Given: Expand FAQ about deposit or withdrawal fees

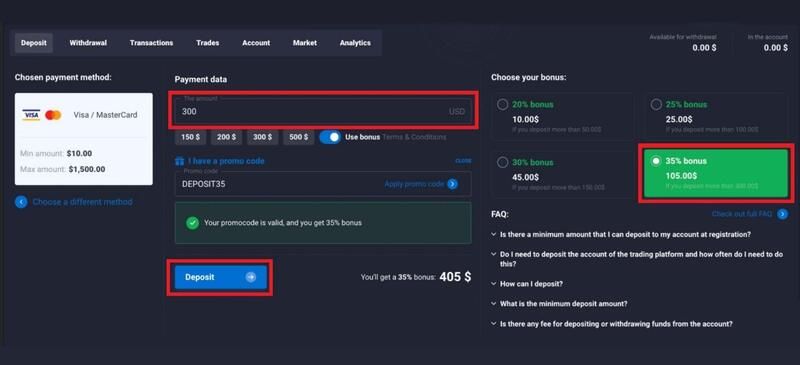Looking at the screenshot, I should point(612,324).
